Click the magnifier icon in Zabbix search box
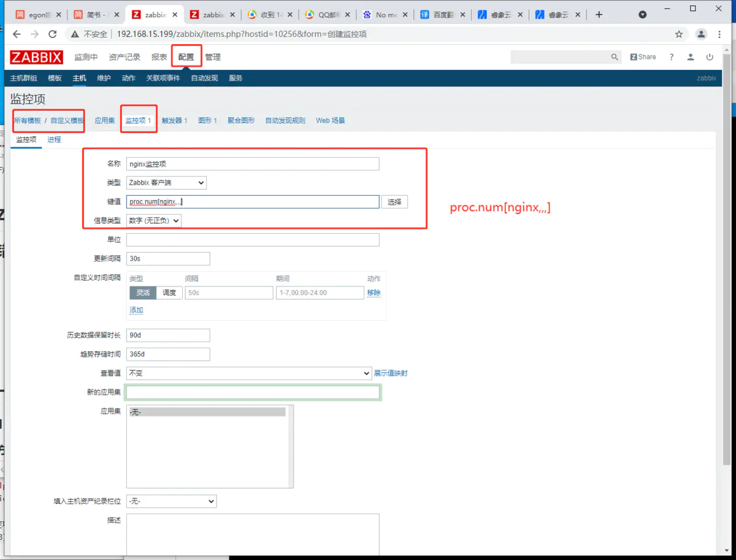This screenshot has height=560, width=736. (x=615, y=57)
